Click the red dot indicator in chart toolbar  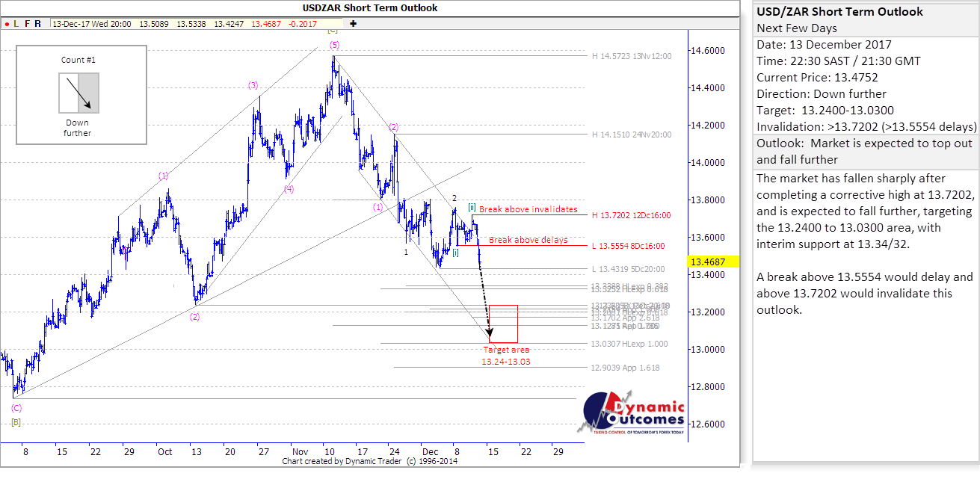point(6,24)
